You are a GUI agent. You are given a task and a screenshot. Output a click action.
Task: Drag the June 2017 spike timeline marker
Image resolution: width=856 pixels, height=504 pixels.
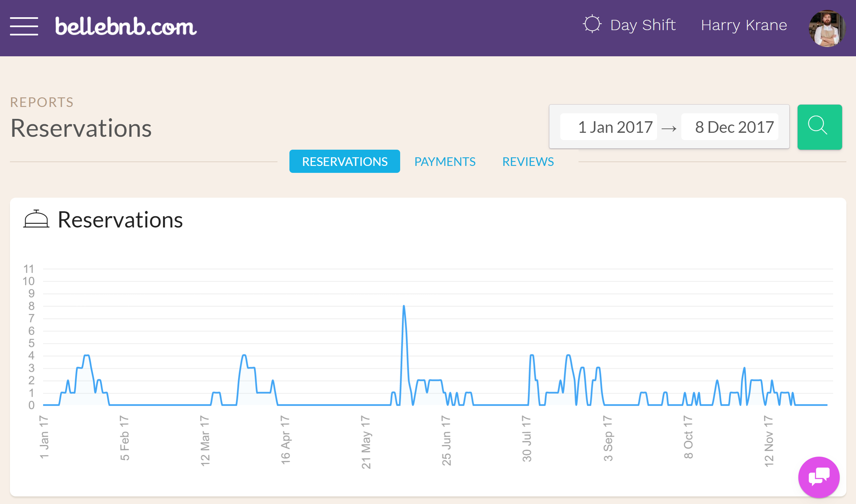404,306
